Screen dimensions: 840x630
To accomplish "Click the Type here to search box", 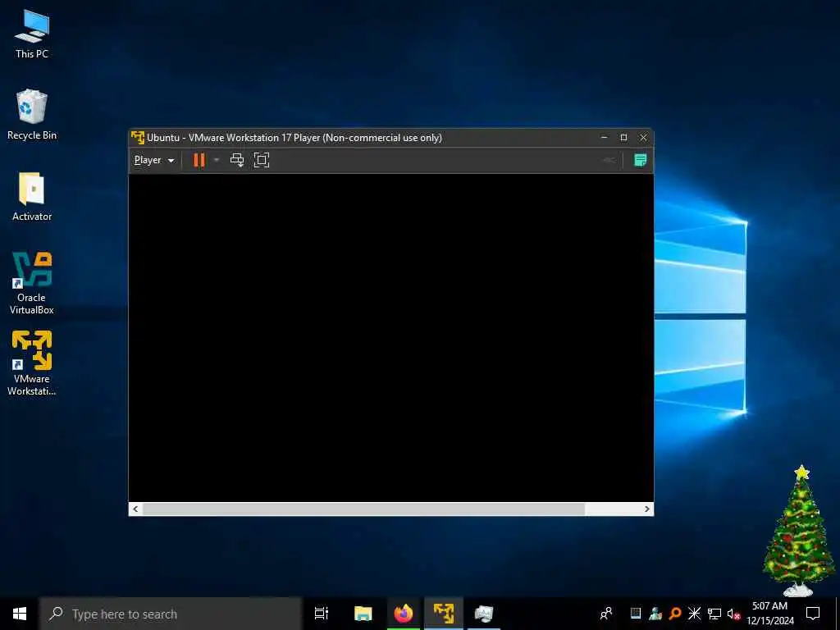I will [171, 614].
